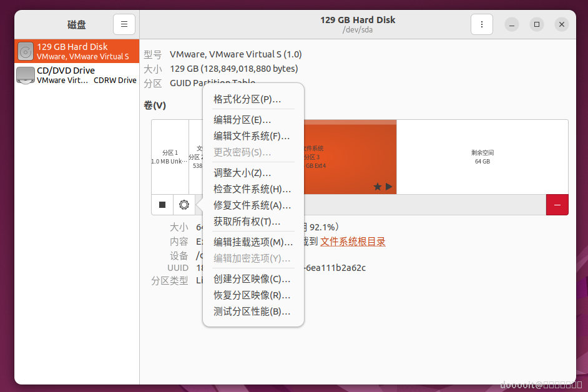Open the hamburger application menu
Viewport: 588px width, 392px height.
pyautogui.click(x=124, y=24)
